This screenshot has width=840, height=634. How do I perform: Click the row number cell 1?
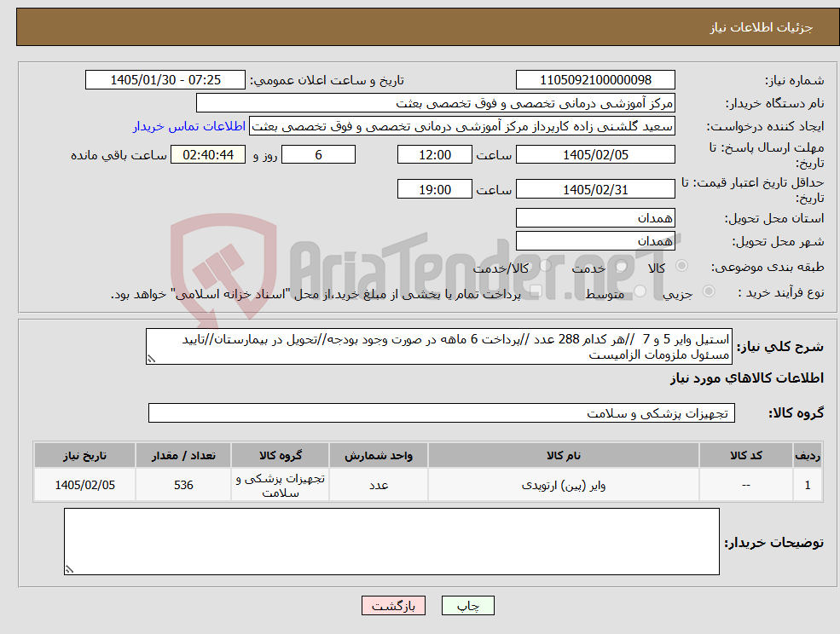(808, 485)
